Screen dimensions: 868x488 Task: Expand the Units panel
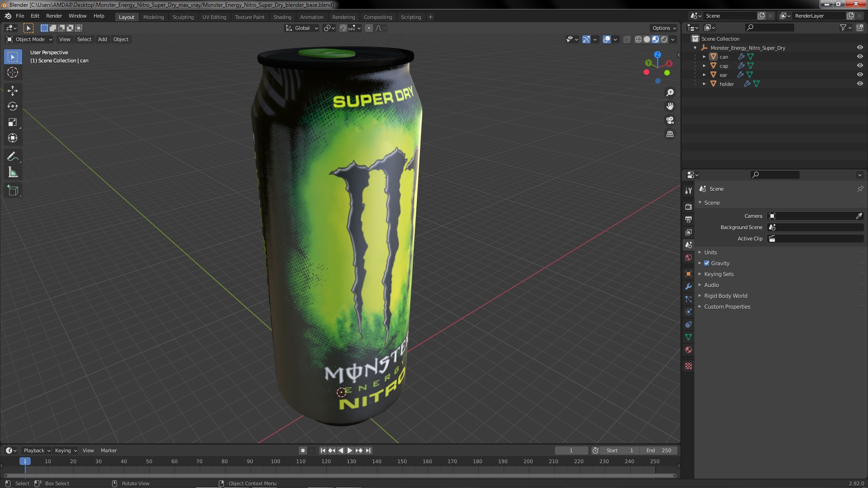710,252
